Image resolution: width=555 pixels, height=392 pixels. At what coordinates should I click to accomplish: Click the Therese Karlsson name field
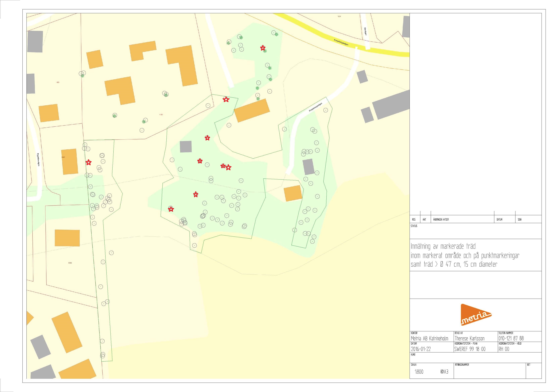(x=469, y=338)
